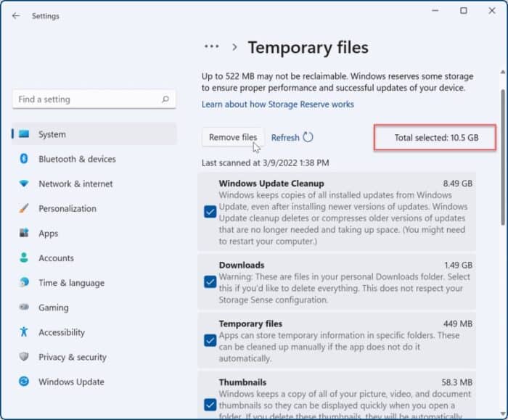Click the Personalization paintbrush icon
Image resolution: width=508 pixels, height=420 pixels.
24,208
